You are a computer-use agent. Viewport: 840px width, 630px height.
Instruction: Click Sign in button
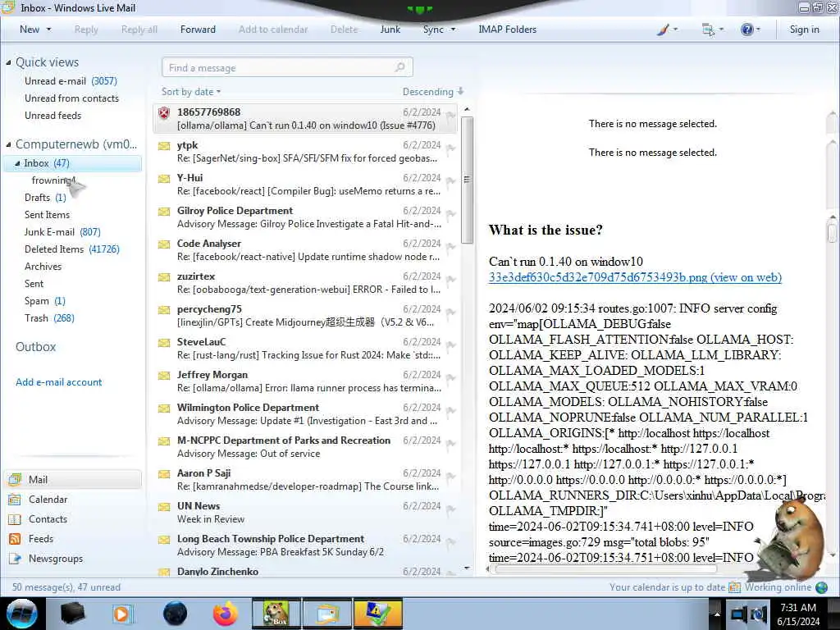click(x=804, y=30)
